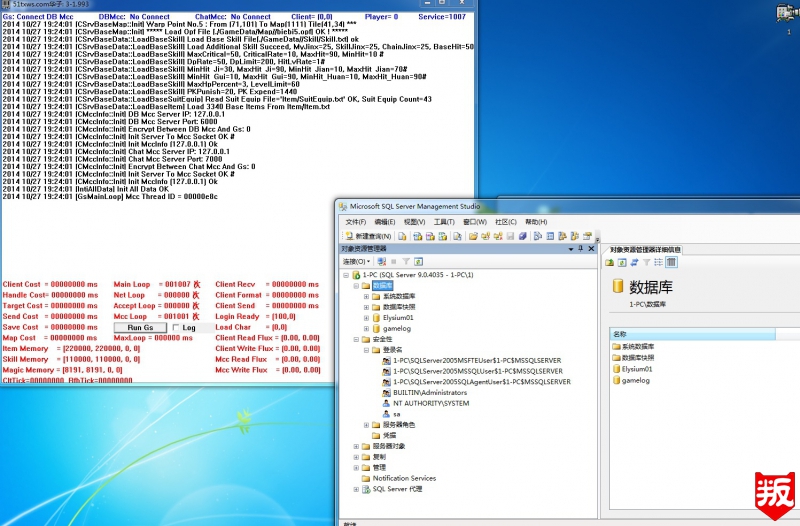Switch details pane to List view icon
This screenshot has height=526, width=800.
(658, 262)
